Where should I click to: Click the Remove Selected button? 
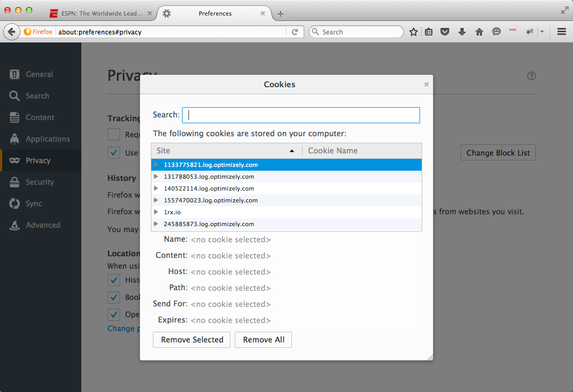(192, 340)
